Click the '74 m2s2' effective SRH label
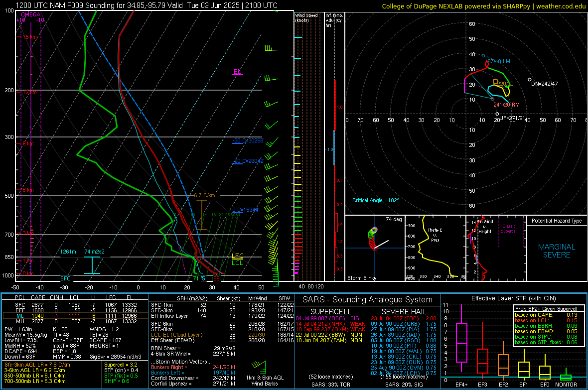 click(x=95, y=252)
